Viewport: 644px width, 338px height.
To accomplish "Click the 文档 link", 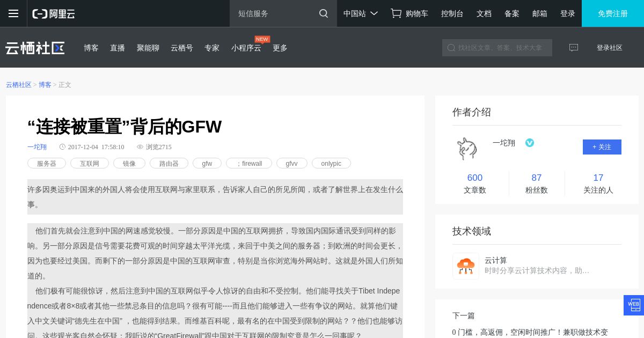I will pos(484,13).
